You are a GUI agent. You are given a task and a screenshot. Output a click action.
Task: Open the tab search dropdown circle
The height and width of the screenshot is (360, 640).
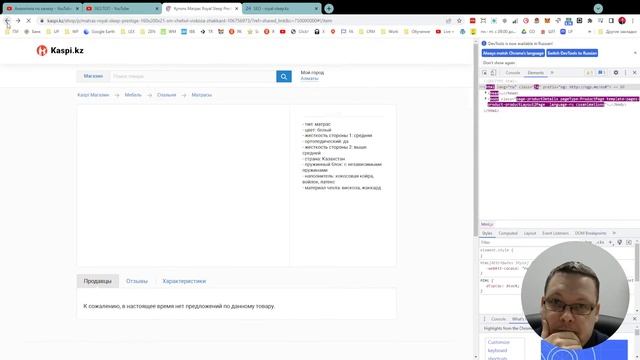pos(598,8)
